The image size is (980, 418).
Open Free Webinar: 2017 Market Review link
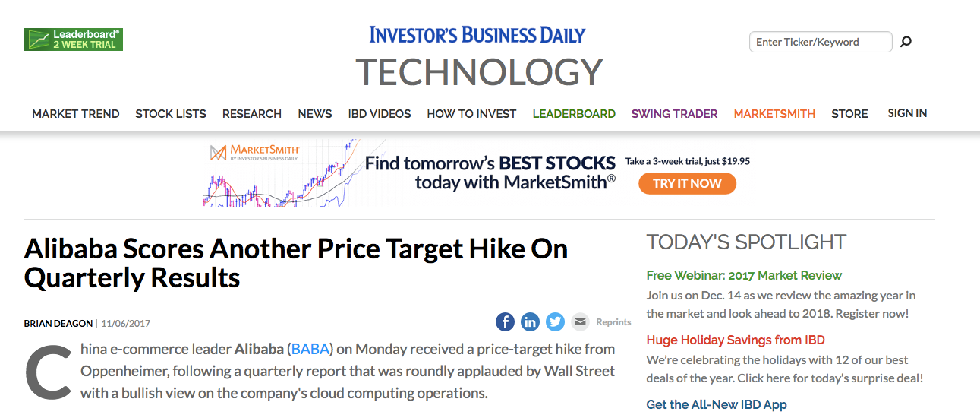click(744, 275)
